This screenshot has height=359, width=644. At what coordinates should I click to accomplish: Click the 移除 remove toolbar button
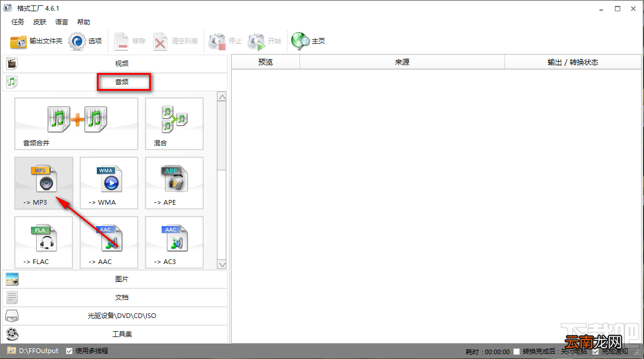130,41
